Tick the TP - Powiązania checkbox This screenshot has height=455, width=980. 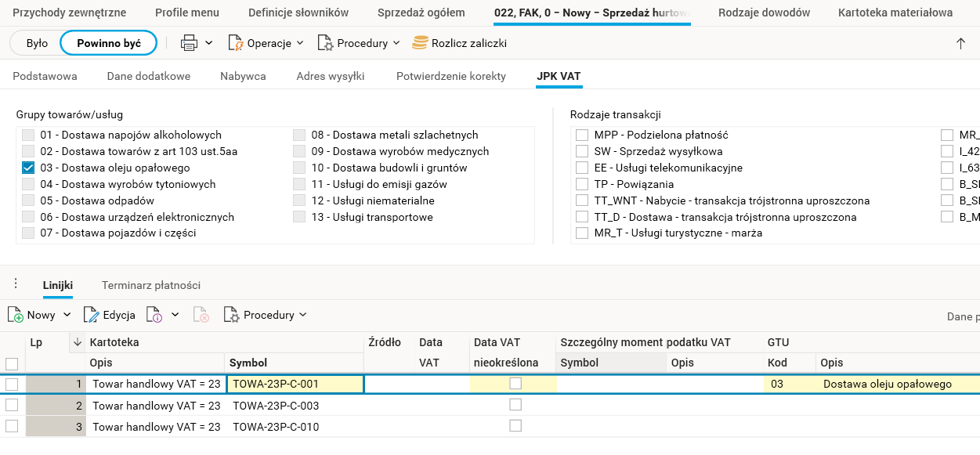582,184
